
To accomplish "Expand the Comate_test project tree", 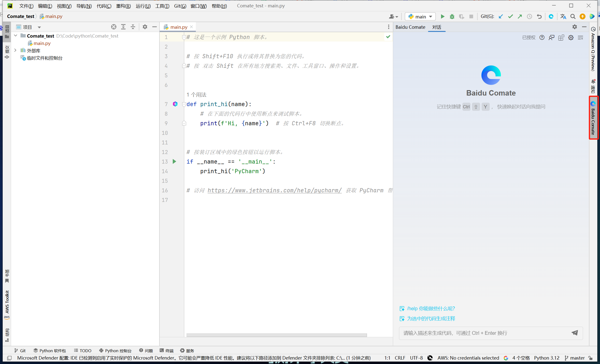I will [x=16, y=36].
